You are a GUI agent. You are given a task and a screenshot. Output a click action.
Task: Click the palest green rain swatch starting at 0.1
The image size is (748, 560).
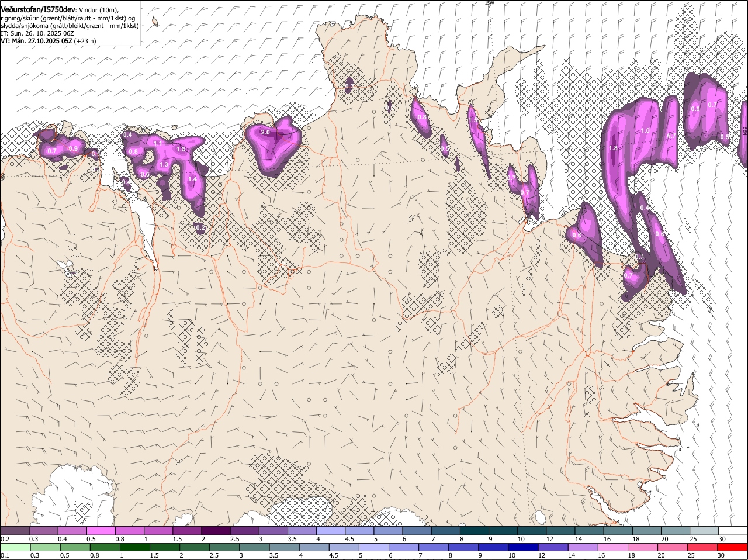point(15,547)
